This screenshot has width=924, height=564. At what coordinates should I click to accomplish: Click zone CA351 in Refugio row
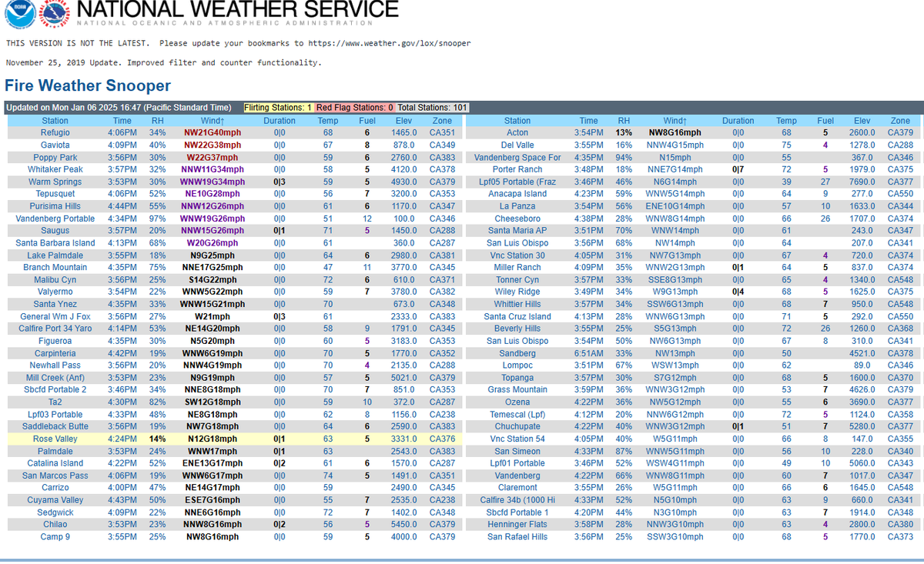click(x=442, y=132)
